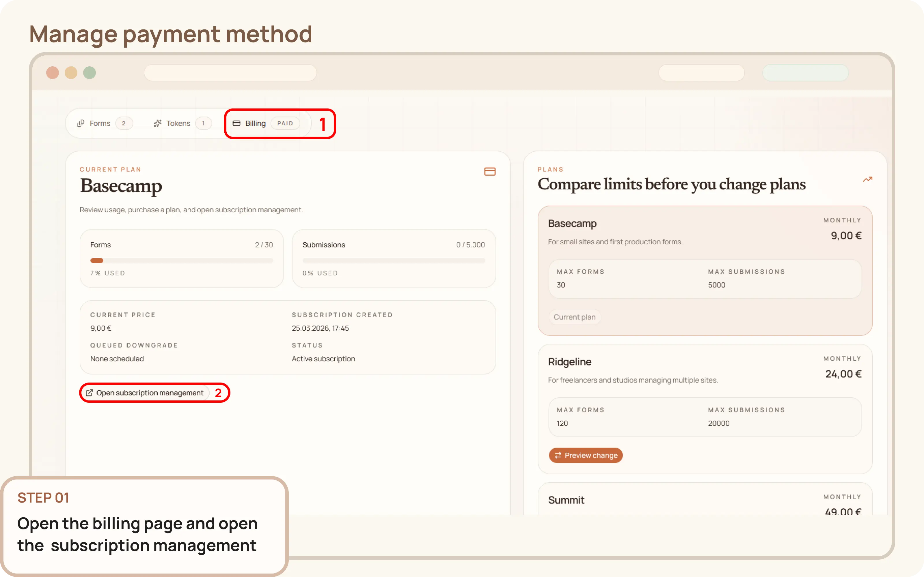The height and width of the screenshot is (577, 924).
Task: Switch to the Forms tab
Action: 100,123
